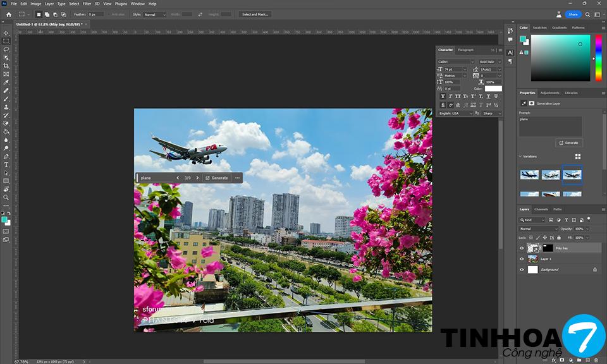Select the Crop tool
This screenshot has width=607, height=364.
click(x=6, y=66)
